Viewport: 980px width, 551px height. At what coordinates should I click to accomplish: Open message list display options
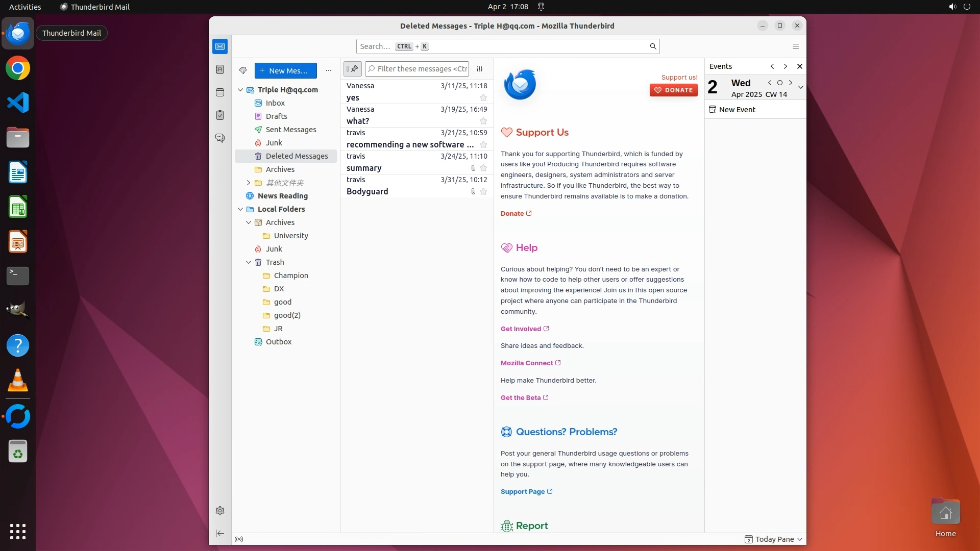click(x=480, y=69)
